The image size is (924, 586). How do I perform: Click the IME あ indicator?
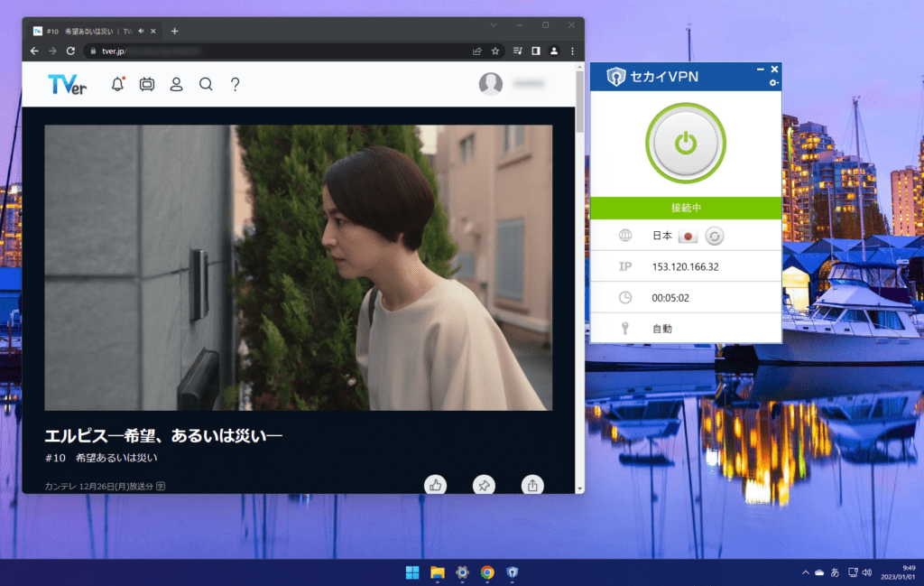(x=835, y=572)
